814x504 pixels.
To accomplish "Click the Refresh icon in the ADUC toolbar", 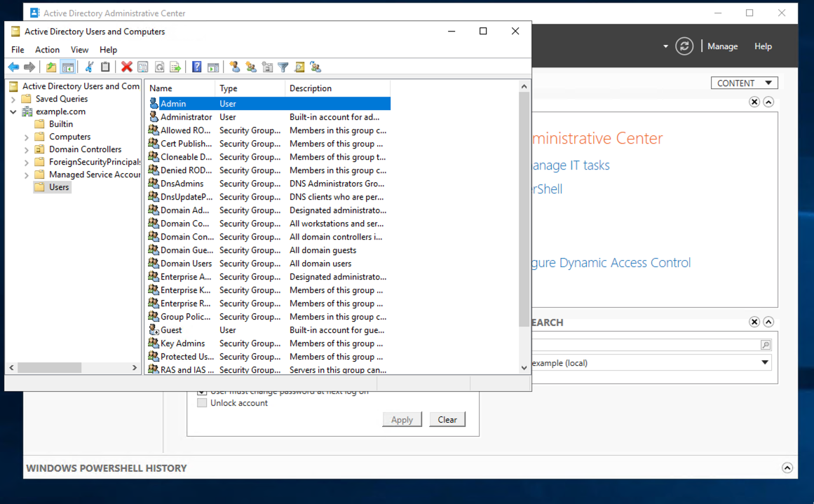I will (x=159, y=67).
